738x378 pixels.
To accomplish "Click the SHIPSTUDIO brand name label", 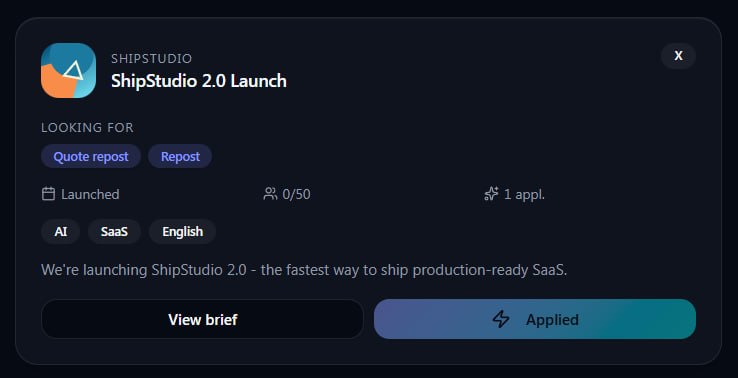I will 152,58.
